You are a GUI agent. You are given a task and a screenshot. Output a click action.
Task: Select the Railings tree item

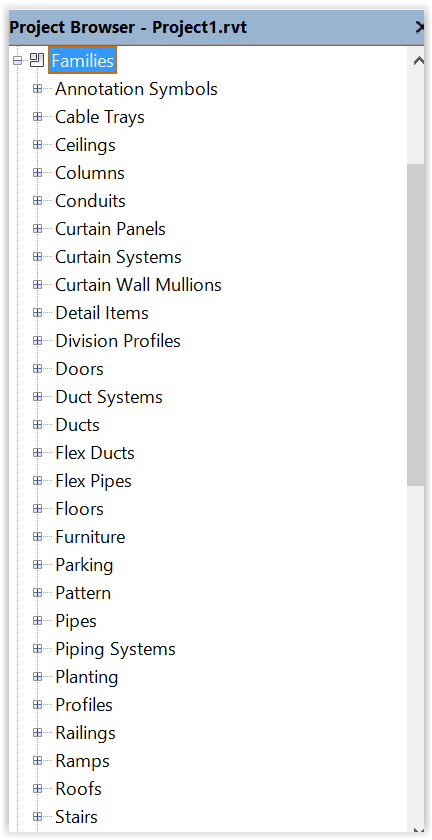(85, 732)
